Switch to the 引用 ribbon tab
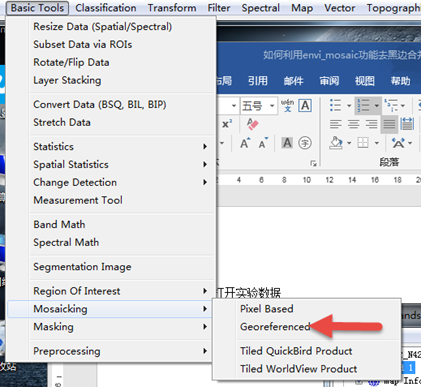The width and height of the screenshot is (421, 387). coord(258,81)
